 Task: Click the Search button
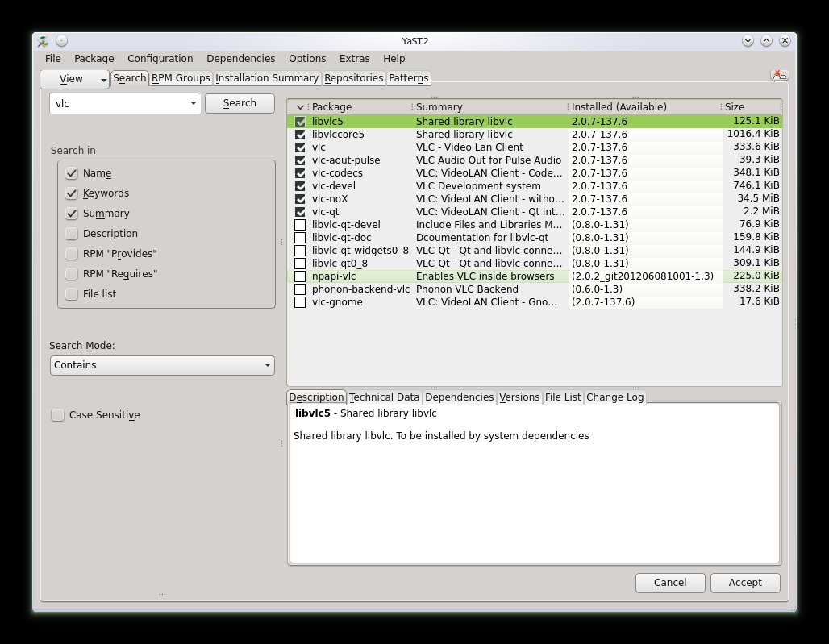pyautogui.click(x=240, y=103)
